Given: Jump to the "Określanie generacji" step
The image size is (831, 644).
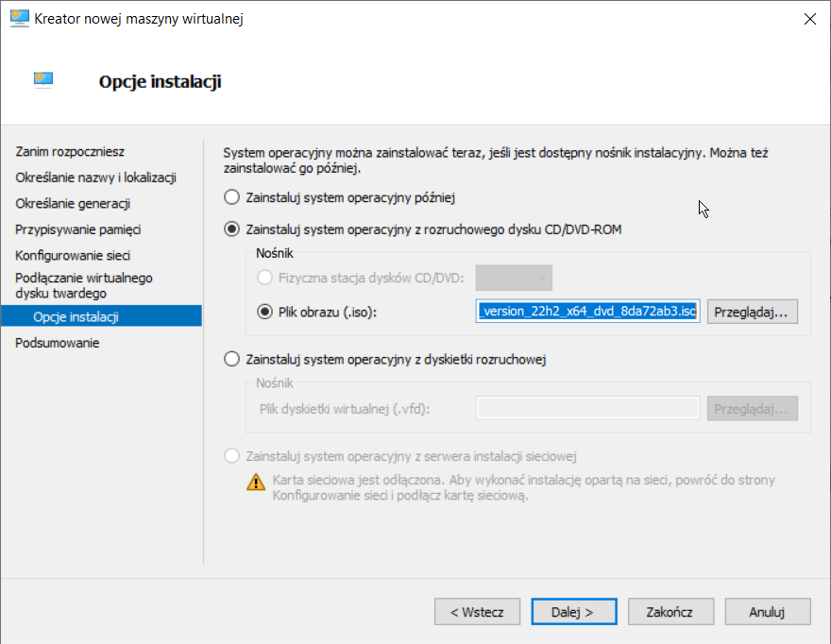Looking at the screenshot, I should (73, 203).
